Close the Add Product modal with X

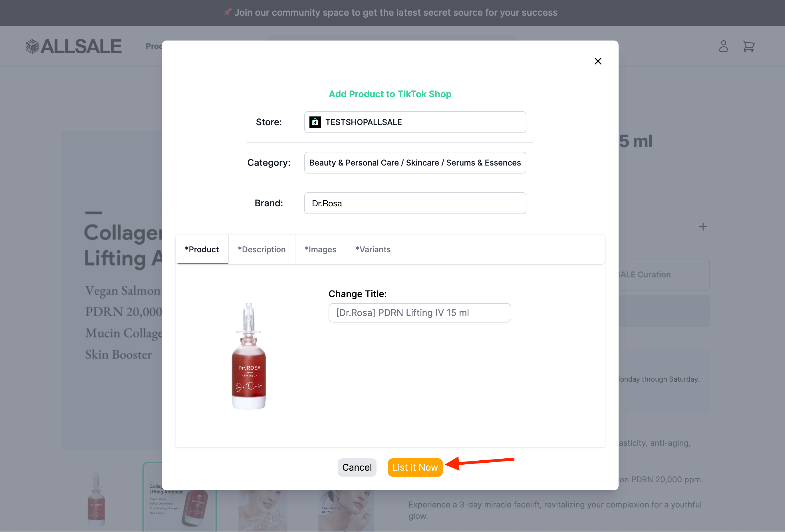click(x=598, y=61)
